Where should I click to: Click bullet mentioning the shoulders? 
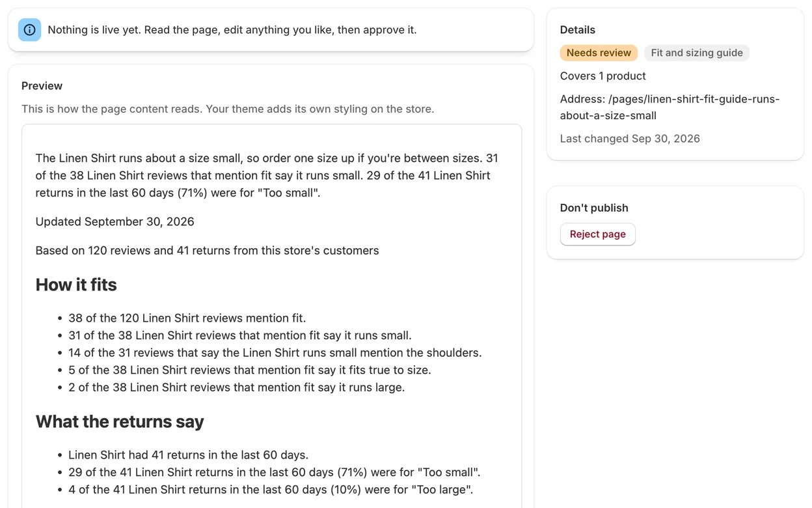tap(275, 353)
